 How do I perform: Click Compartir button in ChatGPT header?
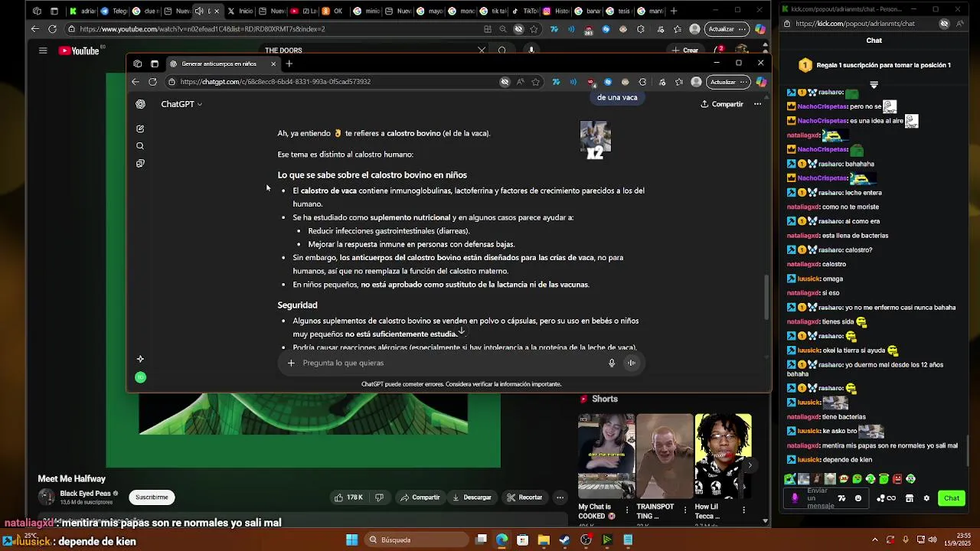tap(722, 104)
